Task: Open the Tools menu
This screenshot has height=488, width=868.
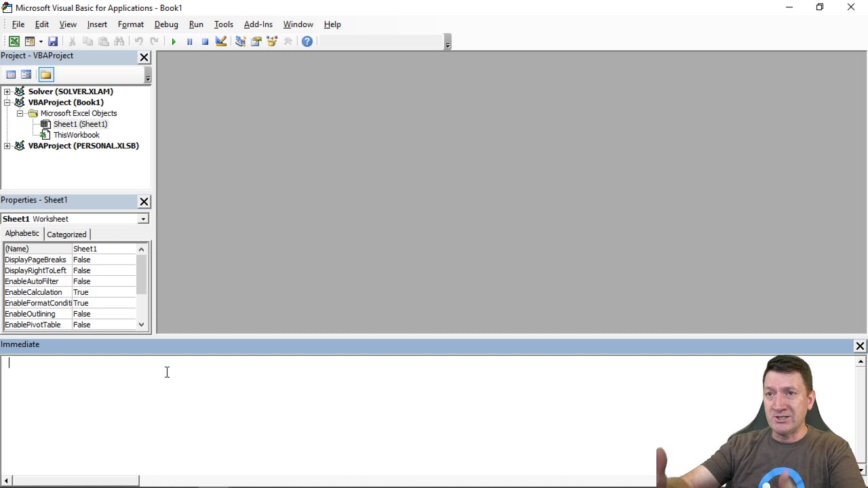Action: (224, 24)
